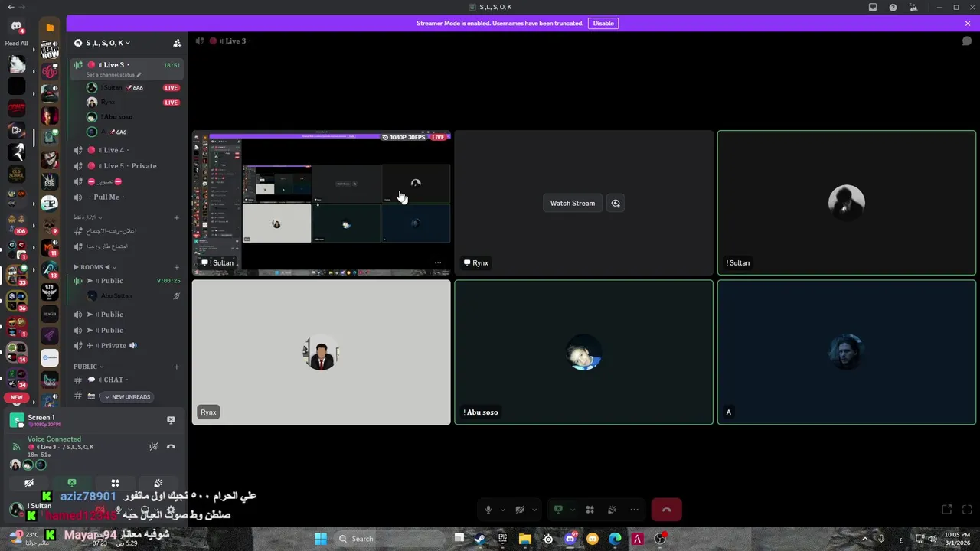Turn on camera in call controls
This screenshot has width=980, height=551.
pyautogui.click(x=520, y=510)
